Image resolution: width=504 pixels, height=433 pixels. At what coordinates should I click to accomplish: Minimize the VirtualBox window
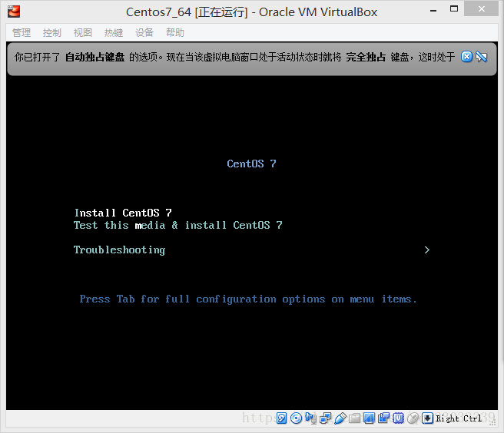click(x=433, y=11)
